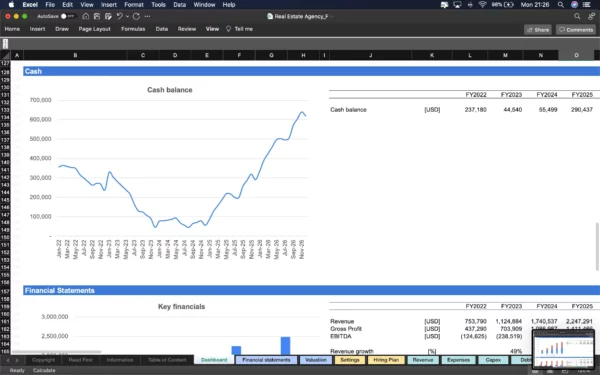
Task: Click the Siri icon in menu bar
Action: [574, 5]
